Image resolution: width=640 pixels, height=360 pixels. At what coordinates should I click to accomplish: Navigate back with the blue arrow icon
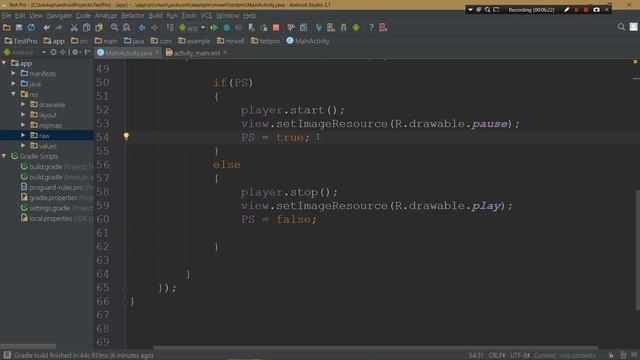[x=142, y=27]
